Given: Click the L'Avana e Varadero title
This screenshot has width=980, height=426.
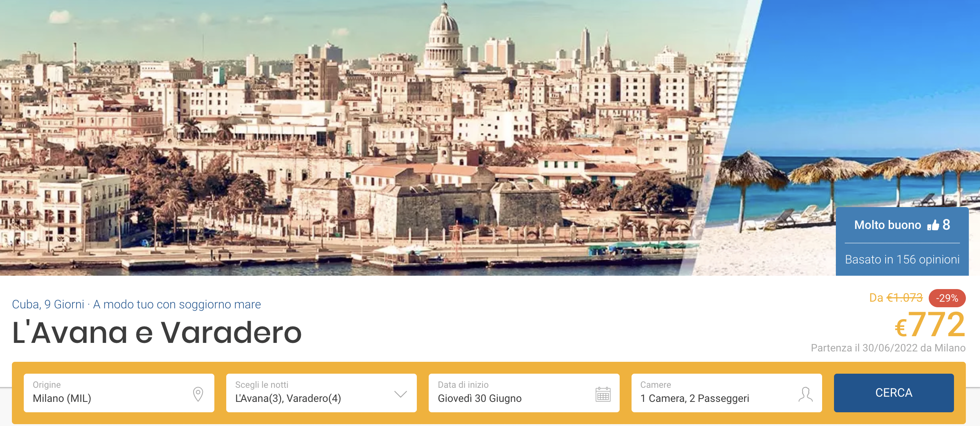Looking at the screenshot, I should (157, 332).
